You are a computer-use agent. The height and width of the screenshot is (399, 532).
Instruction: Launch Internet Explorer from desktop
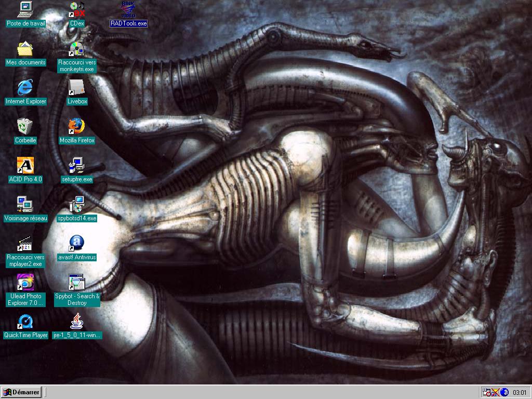(x=25, y=88)
